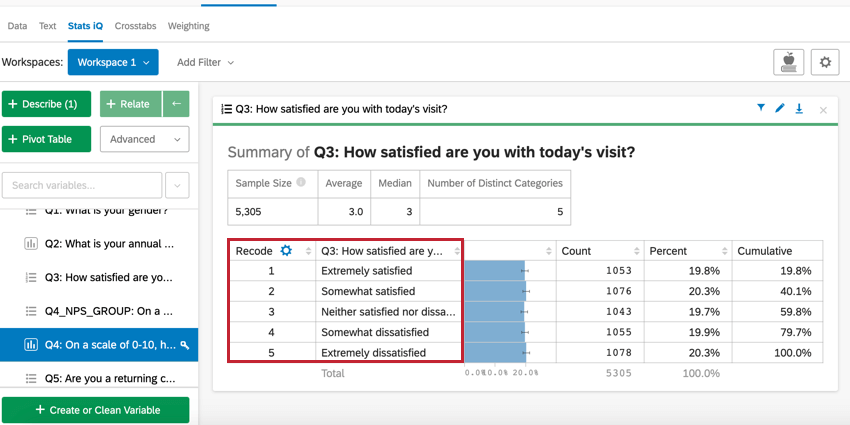Click the card filter funnel icon
Image resolution: width=850 pixels, height=425 pixels.
pyautogui.click(x=761, y=108)
